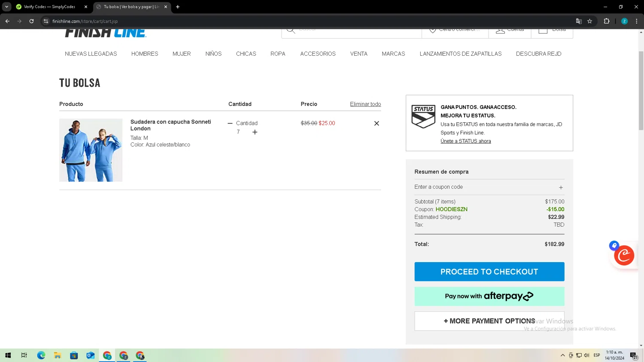Viewport: 644px width, 362px height.
Task: Decrease hoodie quantity with minus
Action: pyautogui.click(x=230, y=124)
